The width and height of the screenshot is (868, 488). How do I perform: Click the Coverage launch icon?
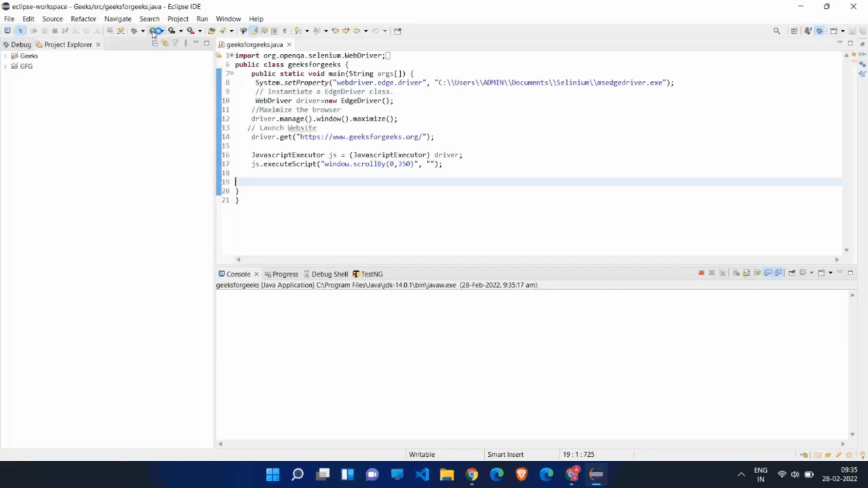click(x=171, y=30)
